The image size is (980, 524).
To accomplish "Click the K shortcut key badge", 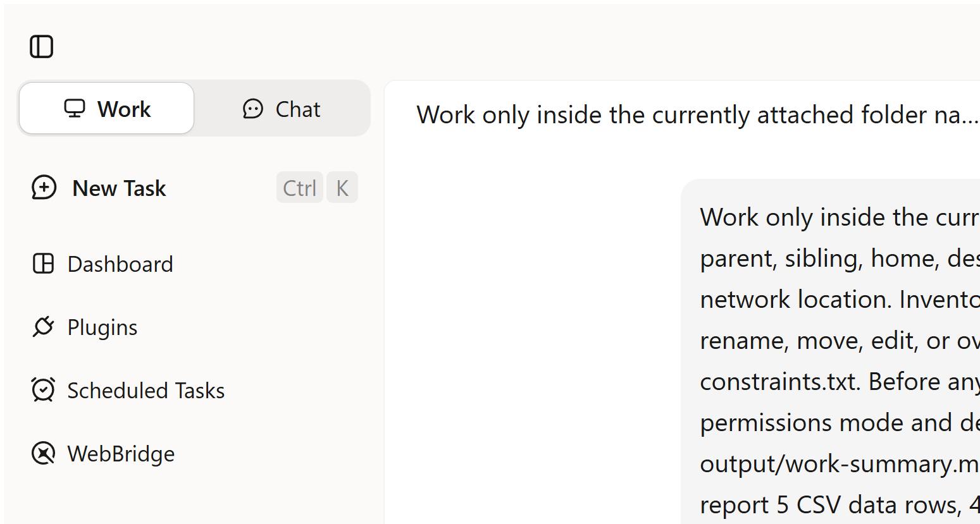I will tap(342, 188).
